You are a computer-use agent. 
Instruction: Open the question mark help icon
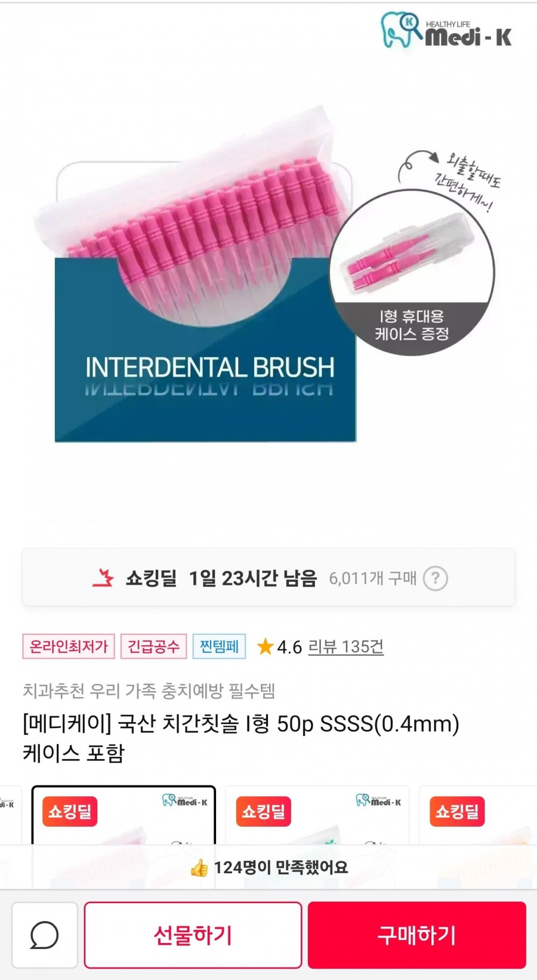[x=436, y=578]
